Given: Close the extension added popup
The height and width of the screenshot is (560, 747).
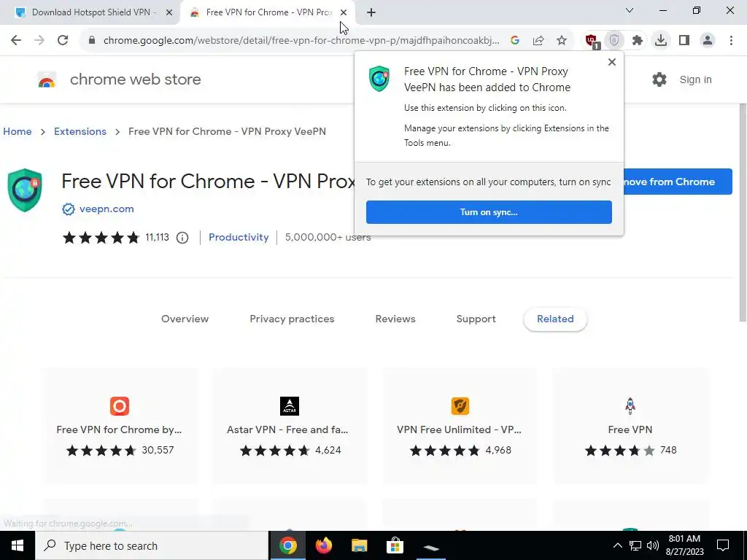Looking at the screenshot, I should click(x=612, y=62).
